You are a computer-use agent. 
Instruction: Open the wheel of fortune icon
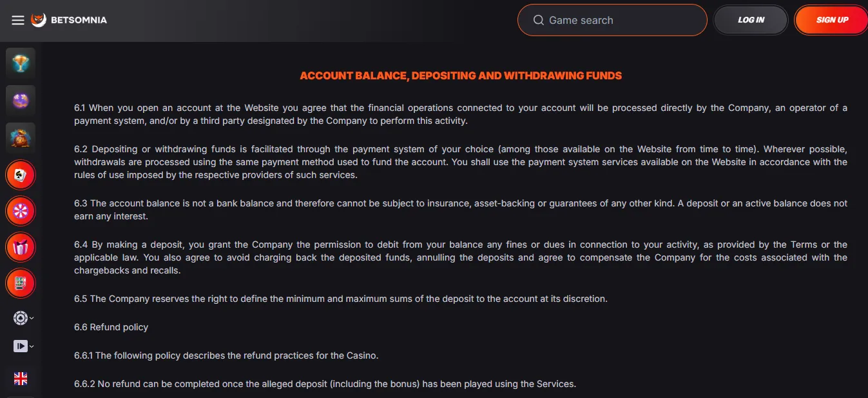click(x=21, y=210)
